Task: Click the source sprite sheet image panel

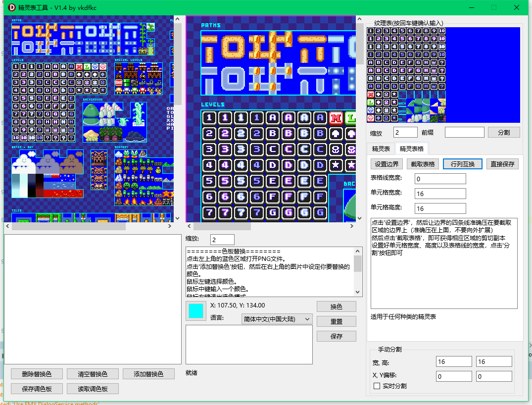Action: [x=89, y=119]
